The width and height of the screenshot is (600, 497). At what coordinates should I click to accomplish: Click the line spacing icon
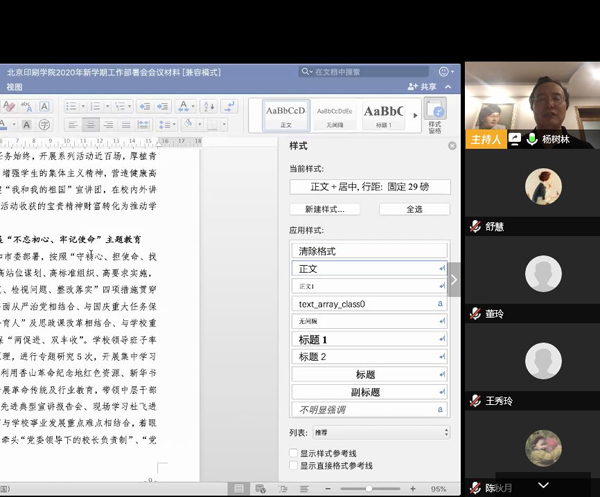point(165,124)
